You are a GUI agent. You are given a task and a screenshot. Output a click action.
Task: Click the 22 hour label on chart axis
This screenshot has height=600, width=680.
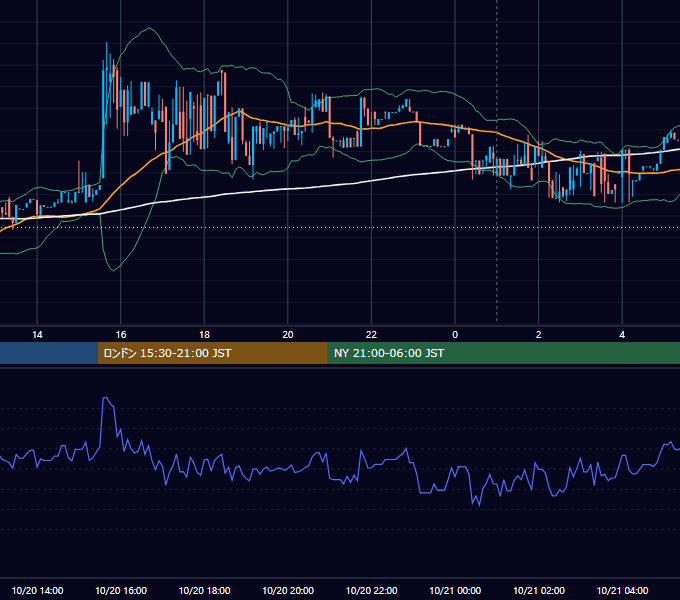click(371, 335)
